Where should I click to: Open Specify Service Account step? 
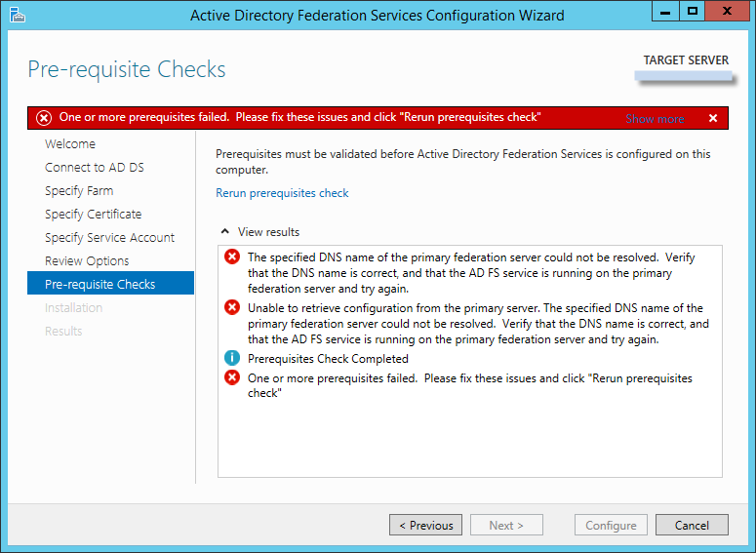click(x=109, y=238)
